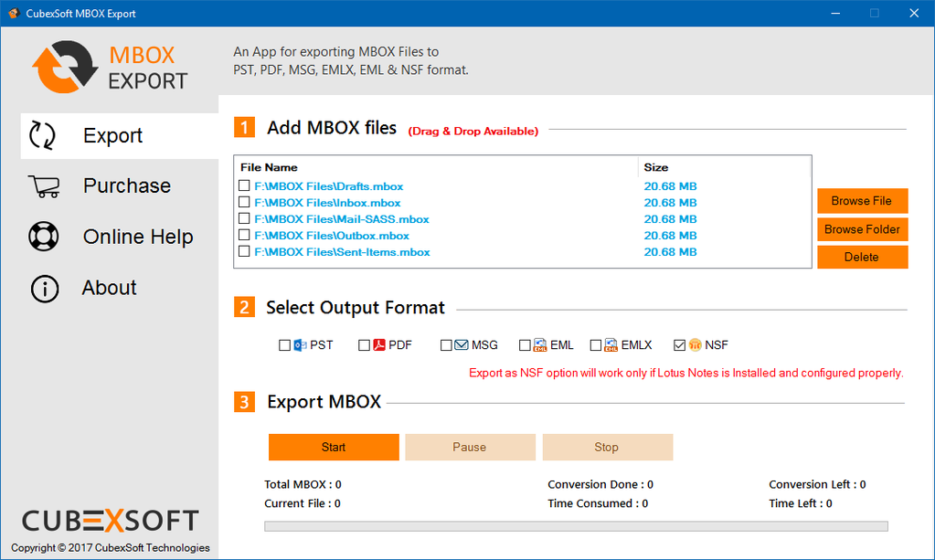
Task: Enable the EMLX output format checkbox
Action: tap(595, 345)
